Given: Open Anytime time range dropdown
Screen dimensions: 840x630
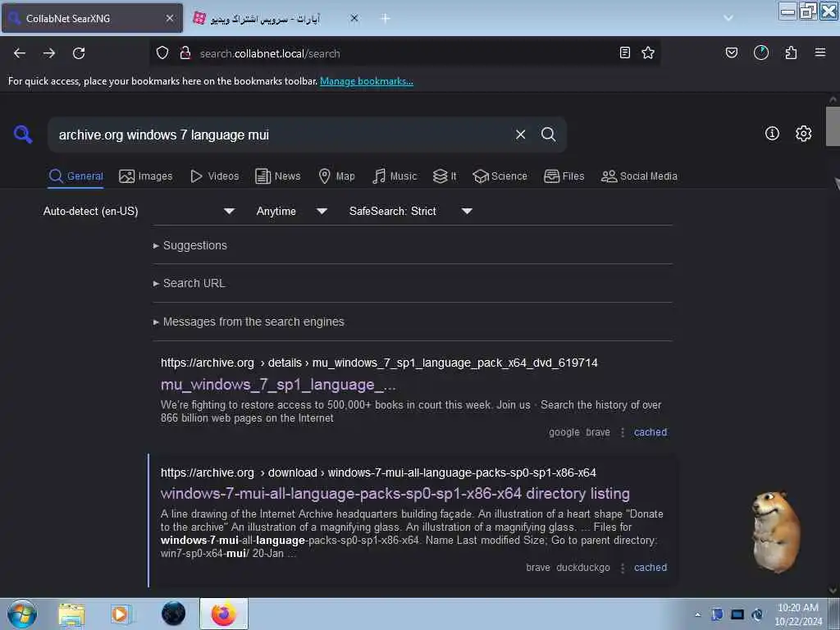Looking at the screenshot, I should pyautogui.click(x=291, y=211).
